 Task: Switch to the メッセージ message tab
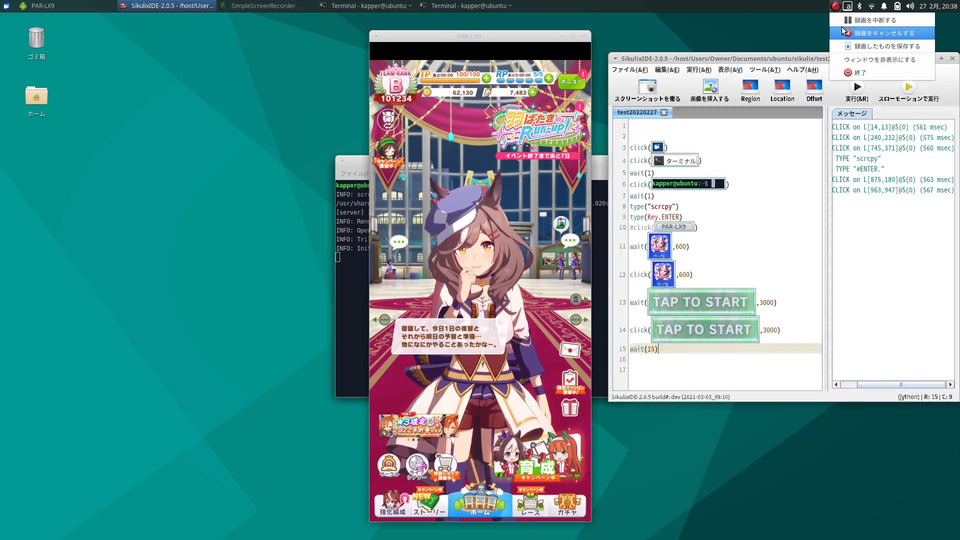click(x=852, y=113)
